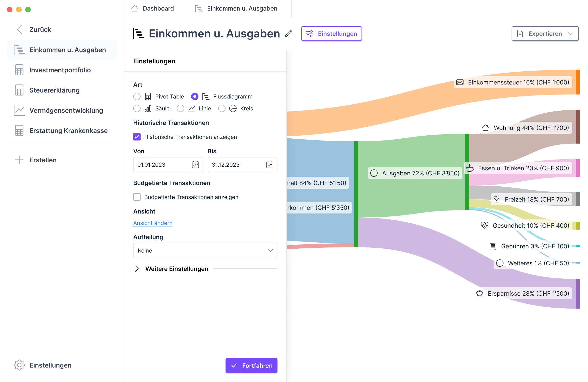Click the minus-circle icon beside Weiteres label
Viewport: 588px width, 382px height.
500,263
